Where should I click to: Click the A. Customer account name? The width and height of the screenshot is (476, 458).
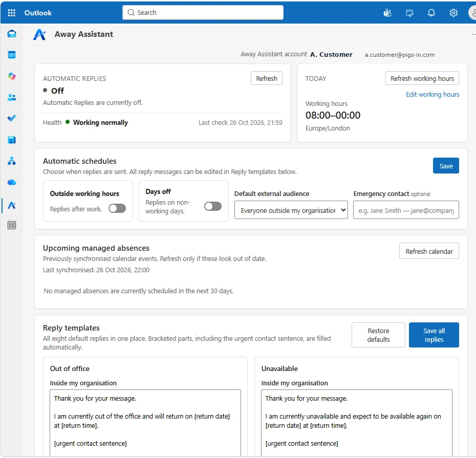click(331, 55)
